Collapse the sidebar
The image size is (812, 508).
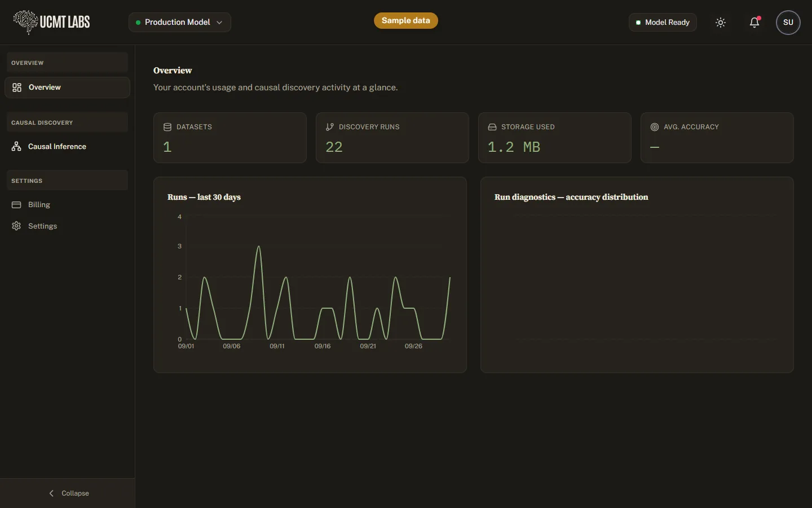(68, 493)
